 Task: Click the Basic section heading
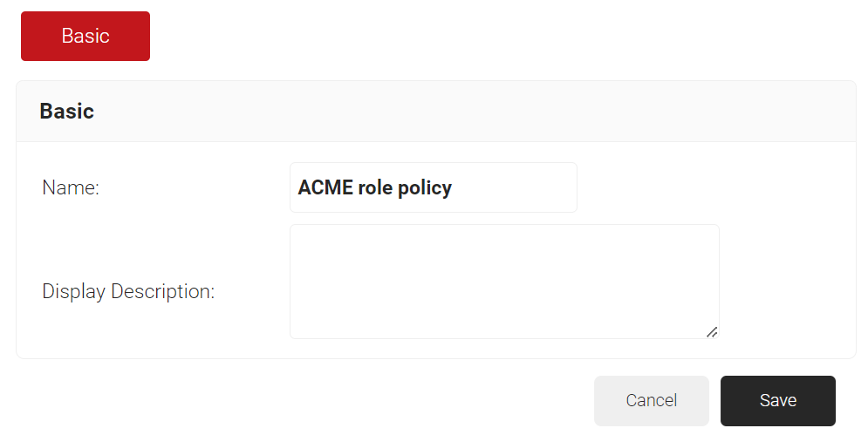click(67, 112)
